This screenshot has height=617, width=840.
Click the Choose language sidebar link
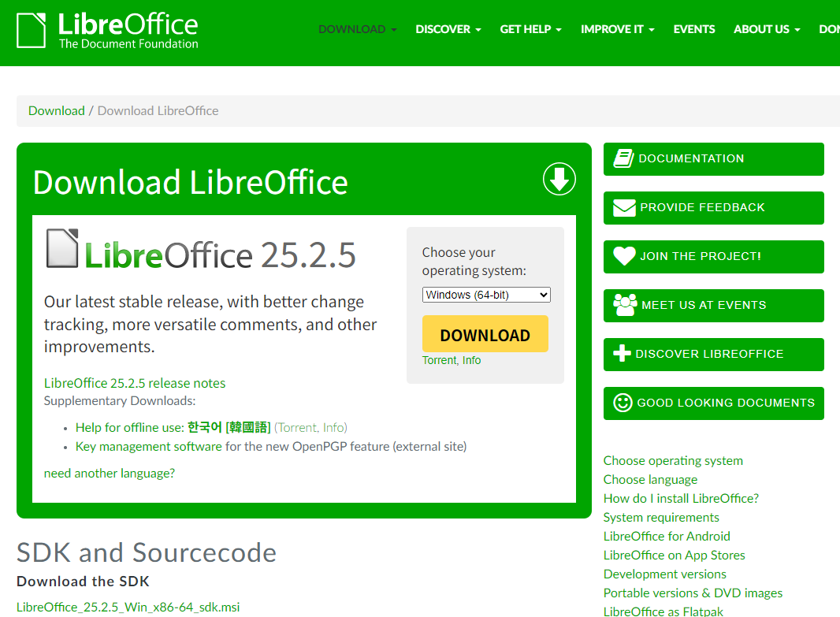(650, 479)
